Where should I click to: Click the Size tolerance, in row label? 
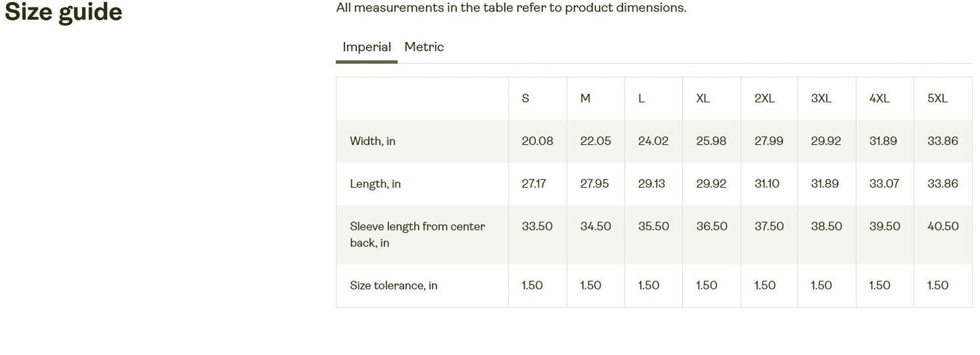coord(393,285)
